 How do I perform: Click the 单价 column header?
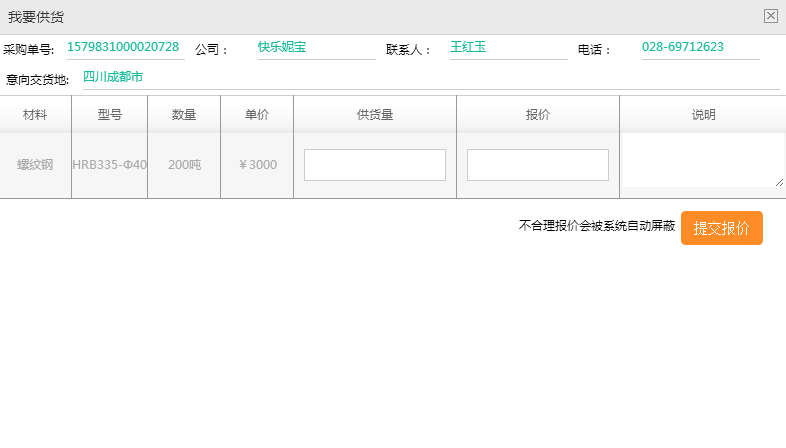[257, 115]
